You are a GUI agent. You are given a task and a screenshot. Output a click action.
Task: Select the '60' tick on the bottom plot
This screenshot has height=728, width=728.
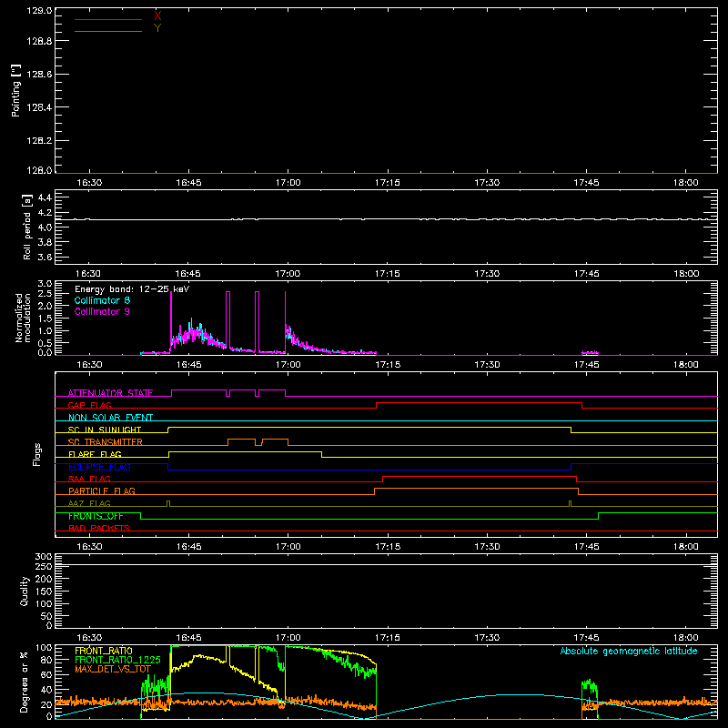point(46,674)
